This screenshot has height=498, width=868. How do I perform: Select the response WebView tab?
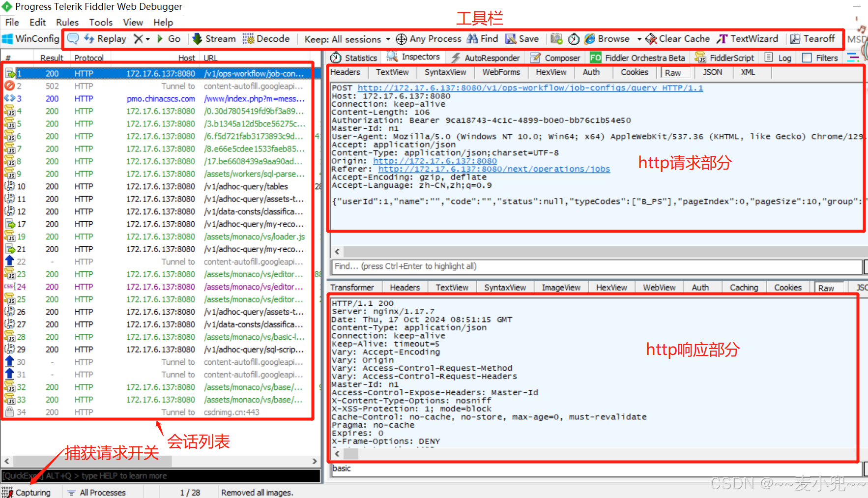[x=659, y=288]
